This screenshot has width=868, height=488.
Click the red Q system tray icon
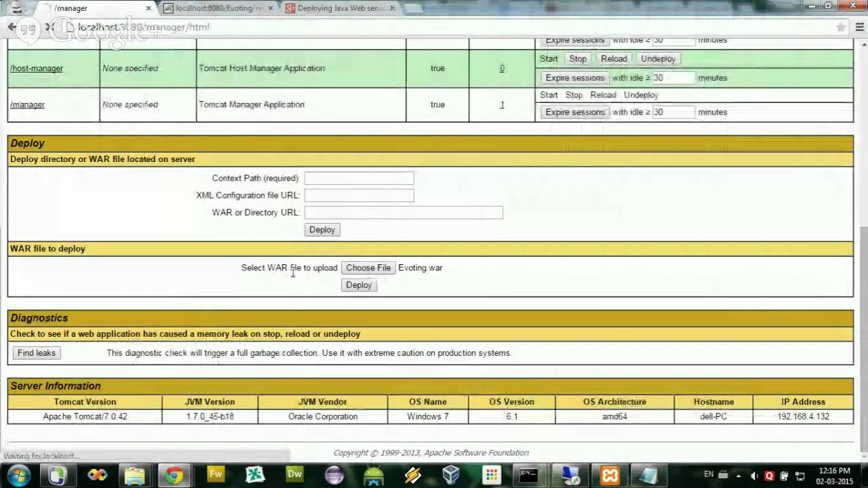click(x=769, y=476)
